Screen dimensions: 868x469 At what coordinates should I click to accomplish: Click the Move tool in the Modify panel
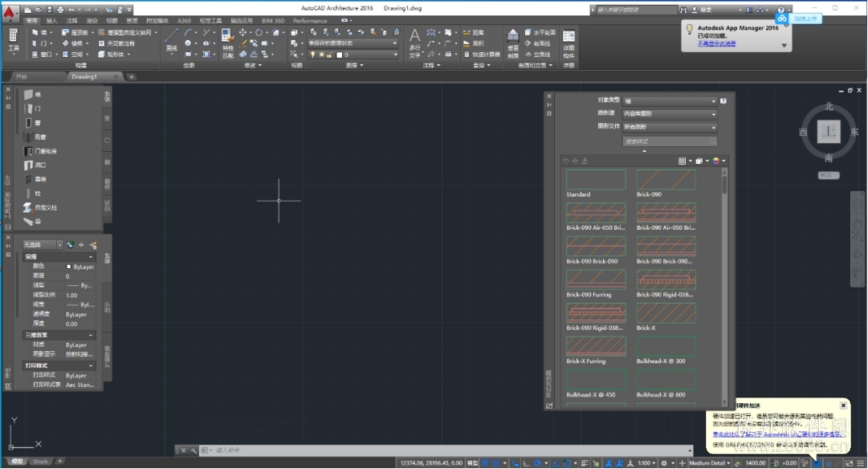tap(242, 33)
